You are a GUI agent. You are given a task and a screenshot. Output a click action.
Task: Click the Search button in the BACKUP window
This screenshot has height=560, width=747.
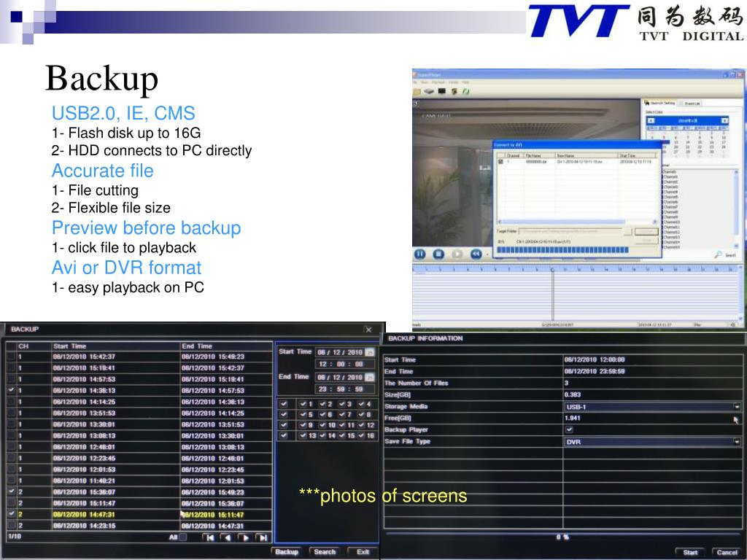[325, 552]
